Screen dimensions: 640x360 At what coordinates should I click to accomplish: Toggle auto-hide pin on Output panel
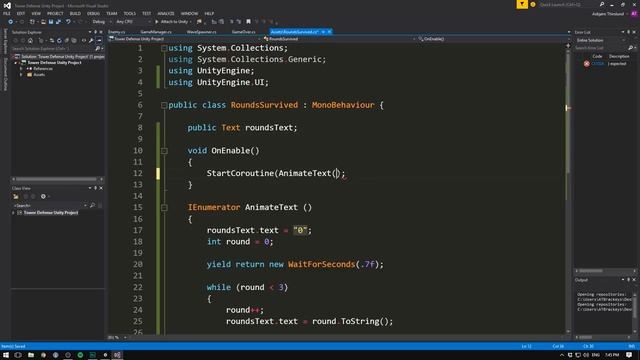point(629,280)
